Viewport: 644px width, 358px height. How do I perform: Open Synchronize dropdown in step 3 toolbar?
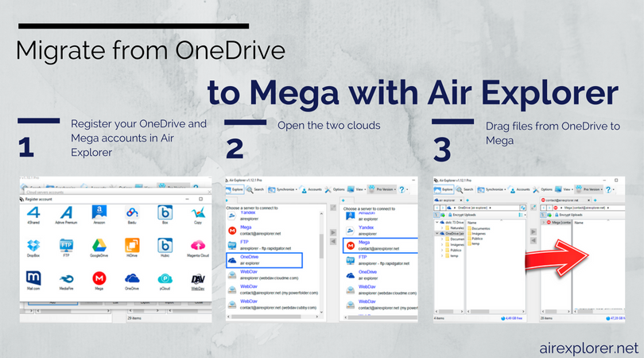(491, 189)
